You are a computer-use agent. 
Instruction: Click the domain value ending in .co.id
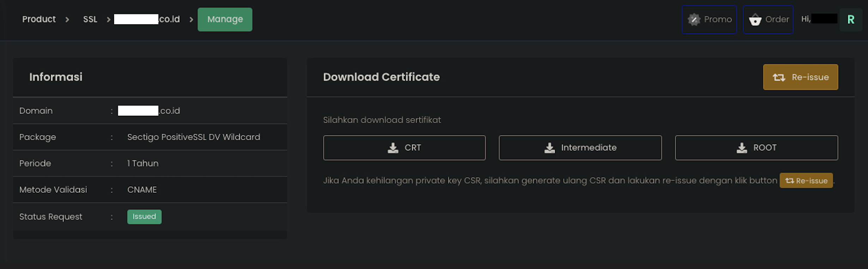click(149, 111)
